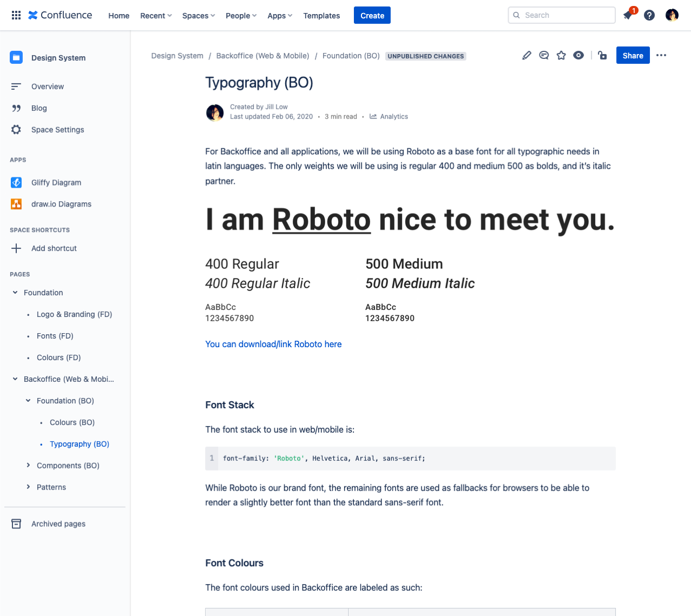
Task: Open Overview in the sidebar
Action: [48, 87]
